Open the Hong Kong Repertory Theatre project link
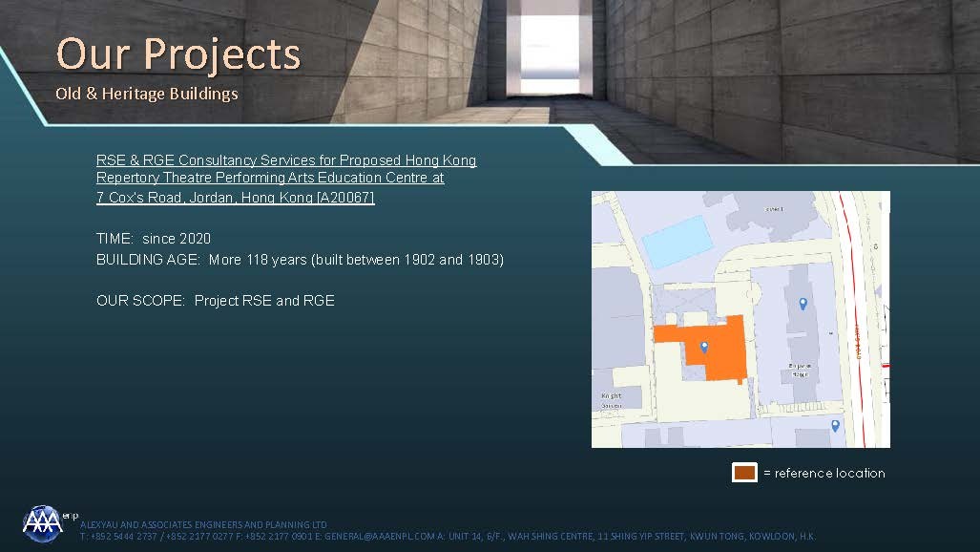Screen dimensions: 980x552 coord(285,179)
